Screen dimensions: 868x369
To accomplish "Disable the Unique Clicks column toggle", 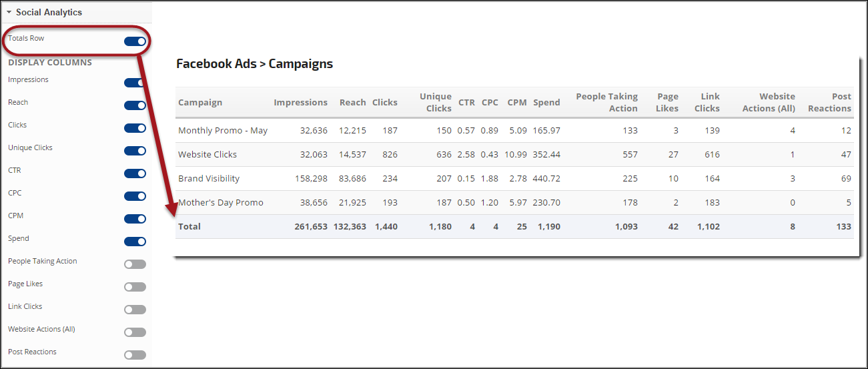I will 135,151.
